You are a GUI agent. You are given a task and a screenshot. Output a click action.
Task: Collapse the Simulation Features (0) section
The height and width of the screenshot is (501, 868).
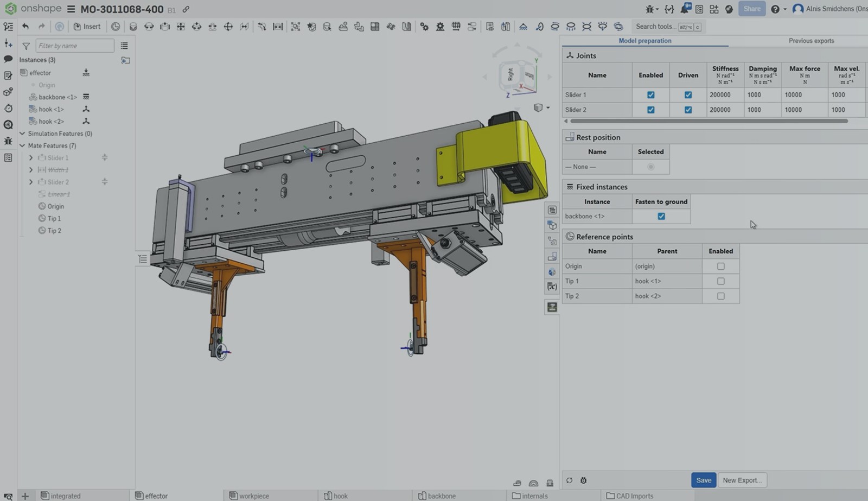click(22, 134)
